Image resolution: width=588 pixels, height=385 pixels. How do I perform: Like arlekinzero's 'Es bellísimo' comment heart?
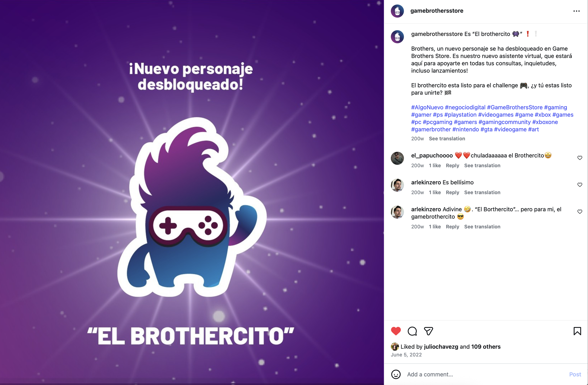[x=580, y=185]
